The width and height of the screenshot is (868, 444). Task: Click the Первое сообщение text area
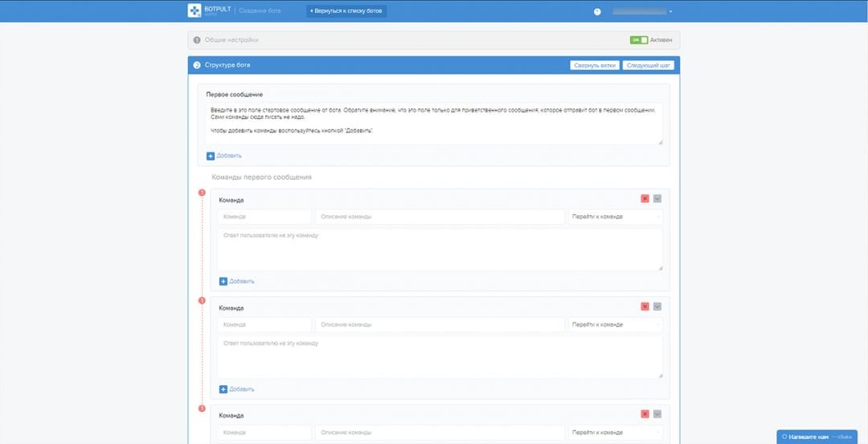432,124
